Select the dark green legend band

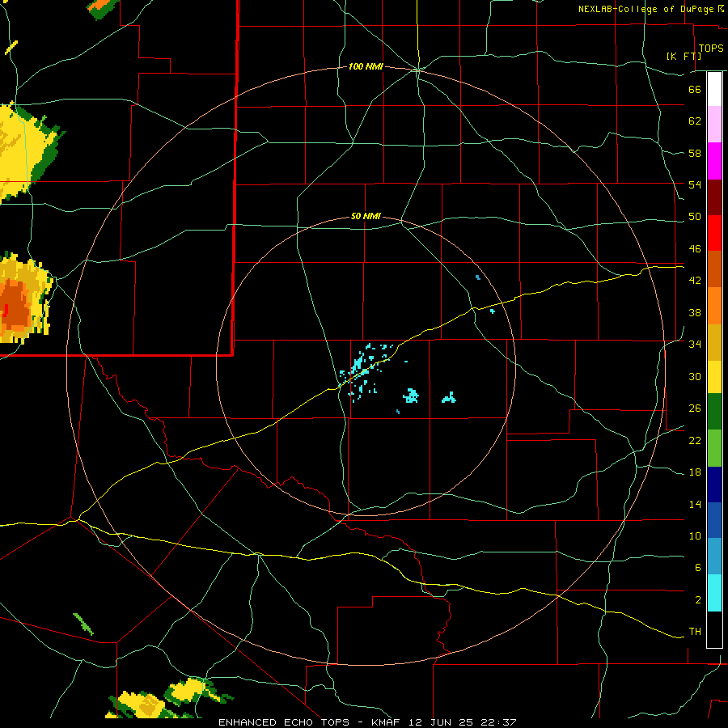(714, 412)
